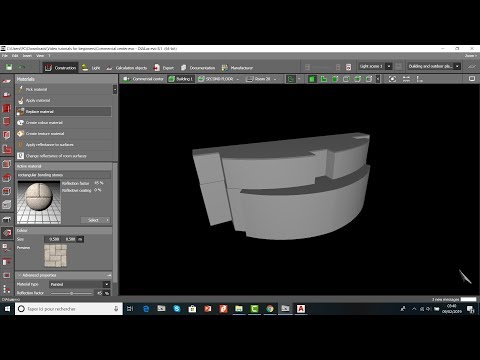
Task: Expand the Room 26 dropdown arrow
Action: [x=275, y=79]
